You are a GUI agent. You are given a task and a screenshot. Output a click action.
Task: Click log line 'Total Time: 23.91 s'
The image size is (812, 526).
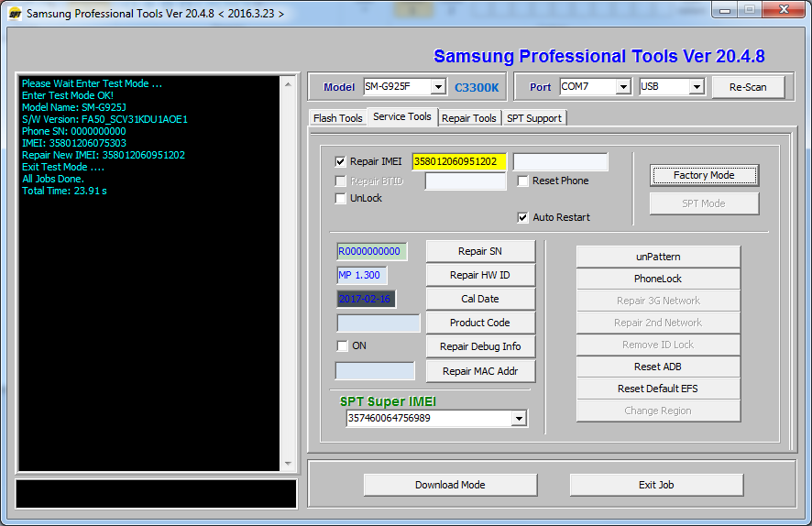coord(64,191)
